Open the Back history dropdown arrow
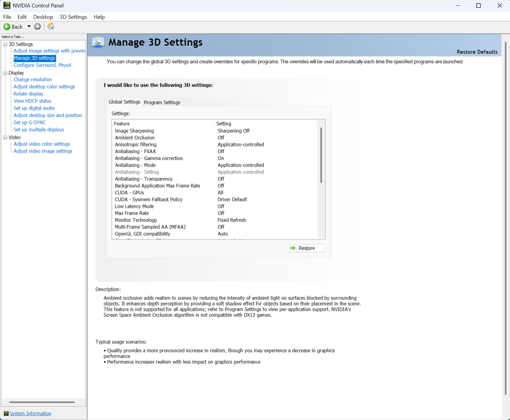Viewport: 510px width, 420px height. pyautogui.click(x=29, y=26)
